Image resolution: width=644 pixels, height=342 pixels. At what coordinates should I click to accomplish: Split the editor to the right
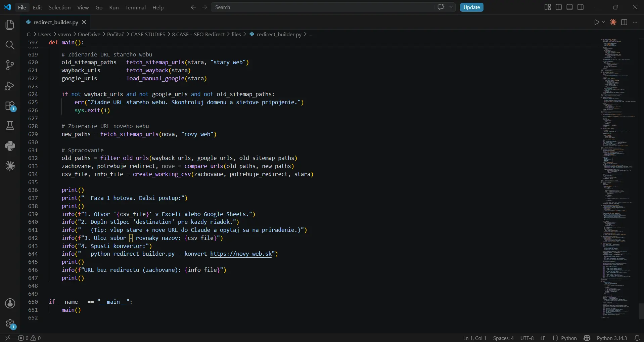(624, 22)
